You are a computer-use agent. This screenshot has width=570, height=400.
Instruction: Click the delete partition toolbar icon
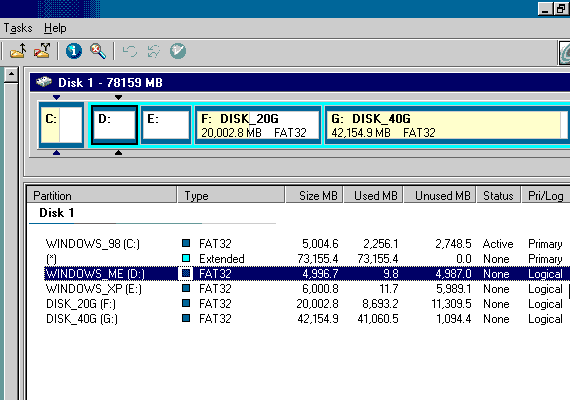(x=42, y=51)
